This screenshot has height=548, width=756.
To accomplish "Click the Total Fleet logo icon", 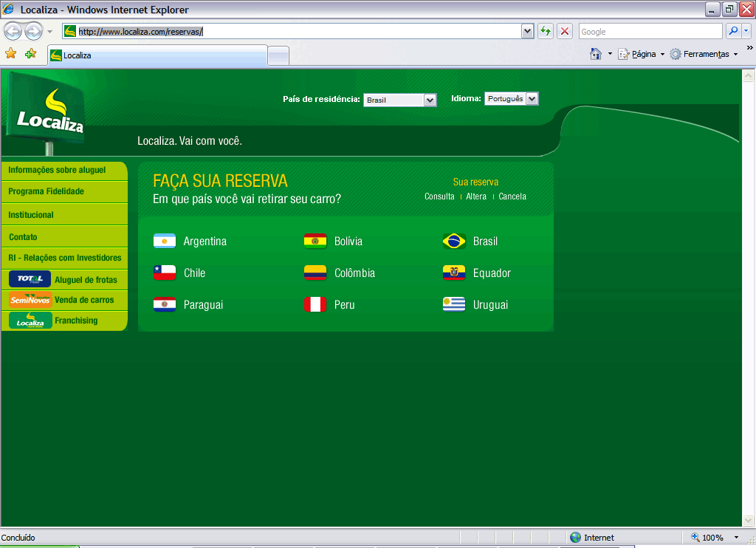I will [30, 279].
